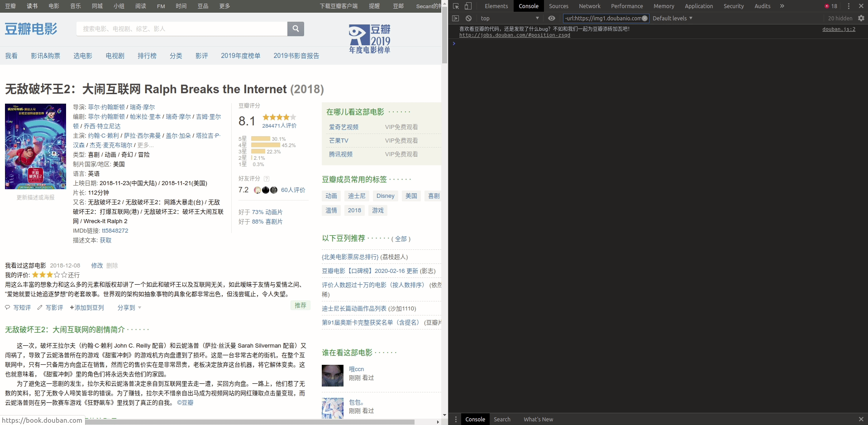The height and width of the screenshot is (425, 868).
Task: Switch to the Network tab
Action: [x=590, y=6]
